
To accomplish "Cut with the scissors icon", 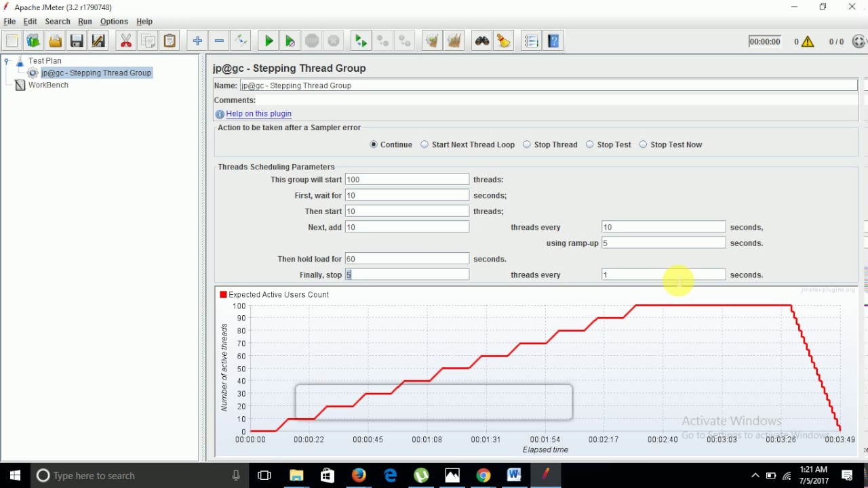I will (x=125, y=41).
